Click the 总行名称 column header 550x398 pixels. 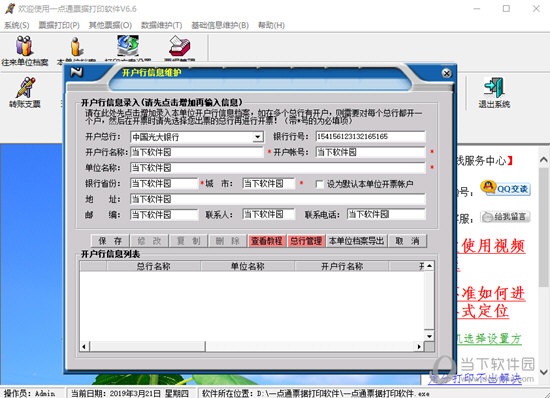click(154, 267)
